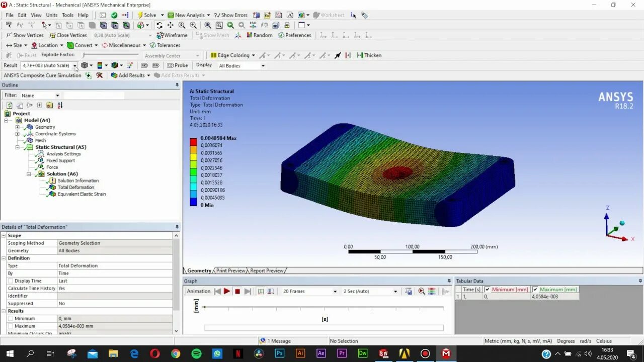
Task: Collapse the Static Structural (A5) node
Action: click(18, 147)
